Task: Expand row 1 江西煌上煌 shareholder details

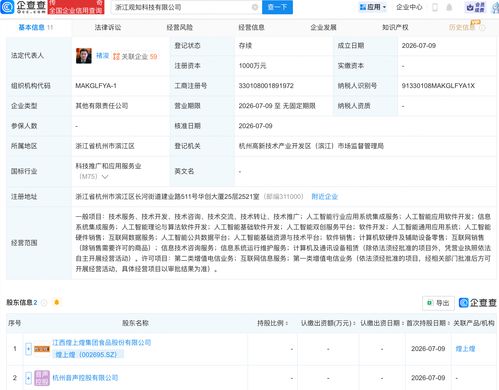Action: point(28,349)
